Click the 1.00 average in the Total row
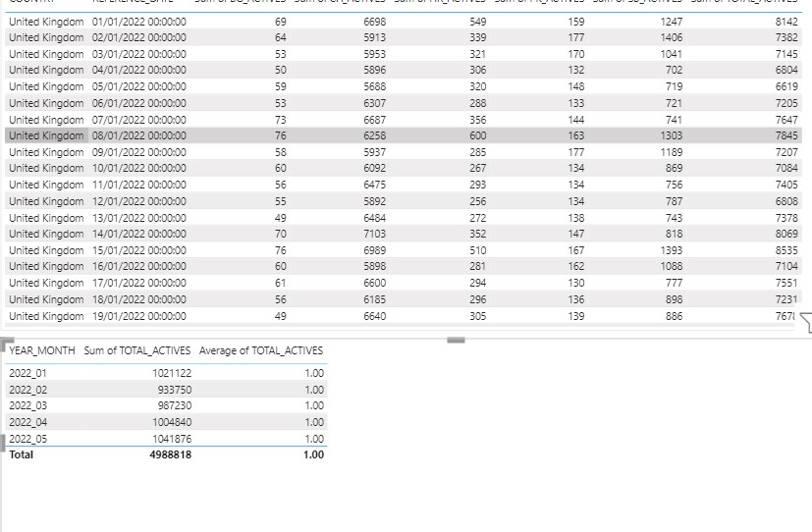812x532 pixels. tap(313, 454)
